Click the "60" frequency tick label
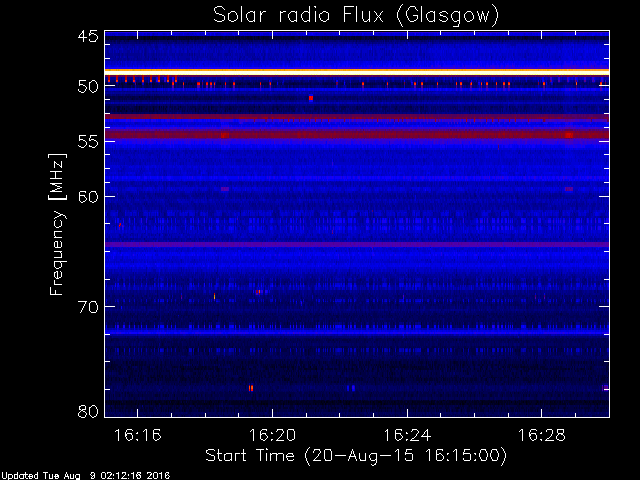Image resolution: width=640 pixels, height=480 pixels. pos(88,196)
